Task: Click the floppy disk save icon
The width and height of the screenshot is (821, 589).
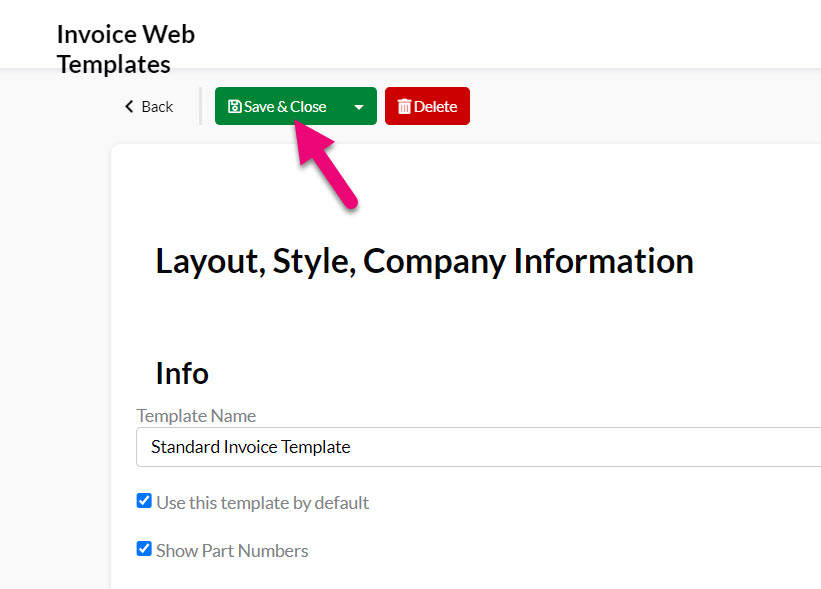Action: [235, 106]
